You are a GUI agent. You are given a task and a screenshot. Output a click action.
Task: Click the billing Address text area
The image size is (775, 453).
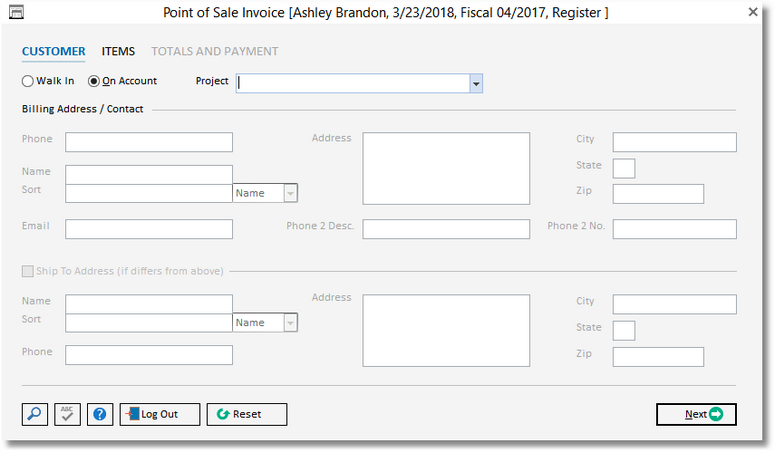coord(446,168)
